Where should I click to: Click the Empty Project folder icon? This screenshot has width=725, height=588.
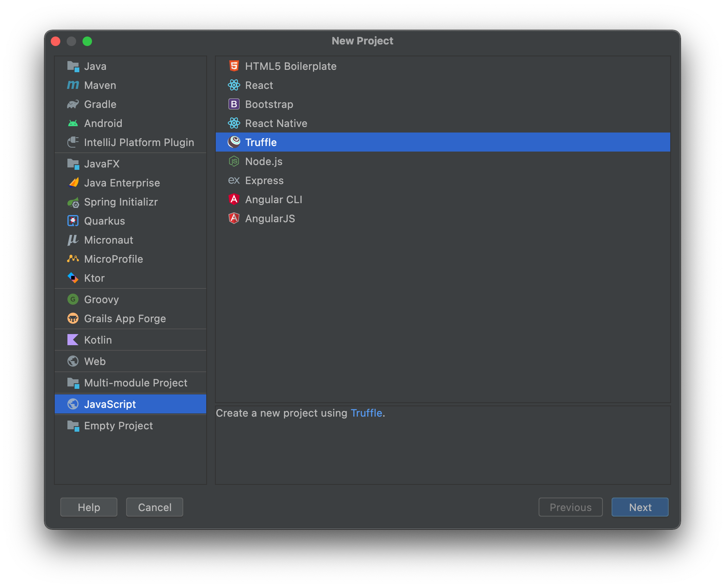click(x=73, y=426)
